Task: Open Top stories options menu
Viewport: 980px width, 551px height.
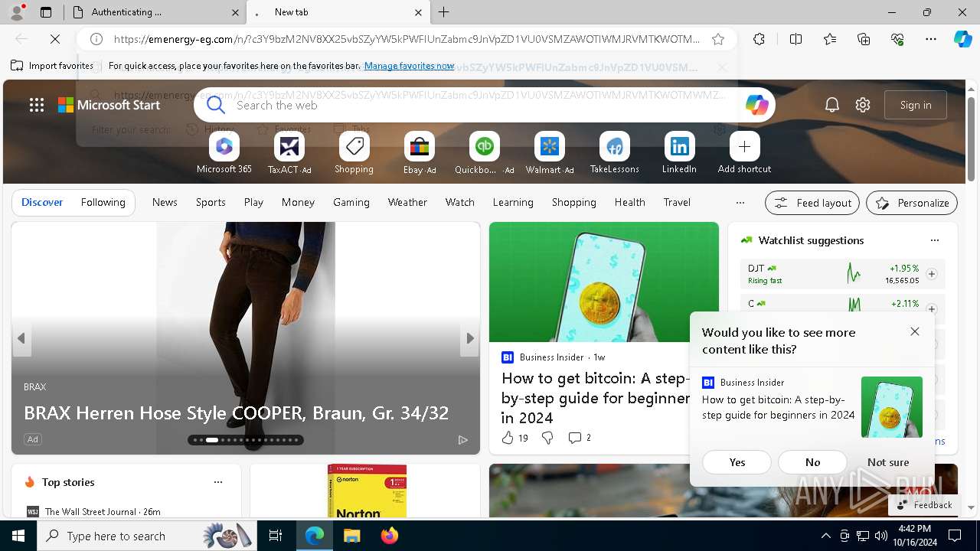Action: tap(218, 482)
